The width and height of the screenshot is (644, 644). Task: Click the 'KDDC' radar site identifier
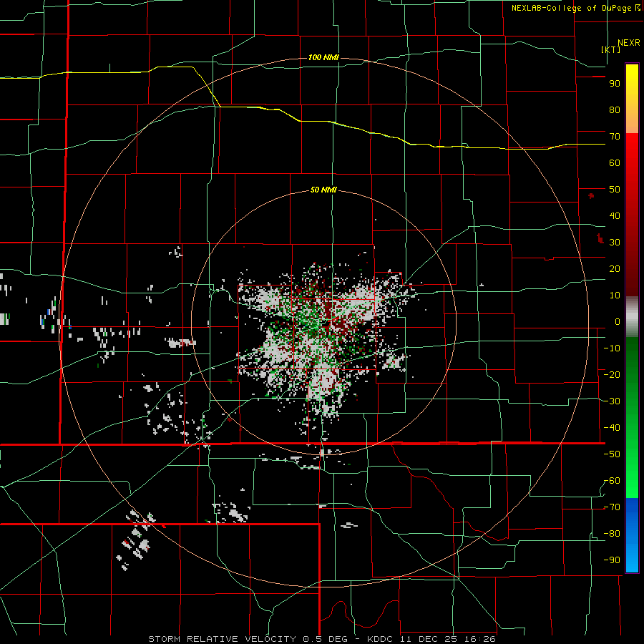(x=379, y=639)
